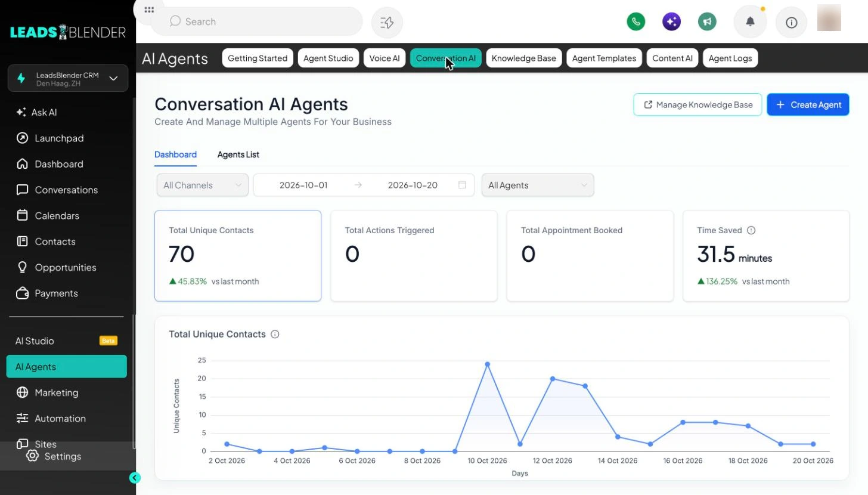Switch to Content AI tab
The width and height of the screenshot is (868, 495).
pos(672,58)
